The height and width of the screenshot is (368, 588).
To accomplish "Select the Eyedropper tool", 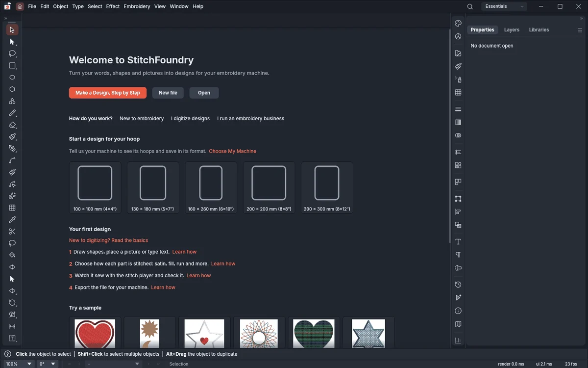I will coord(12,220).
